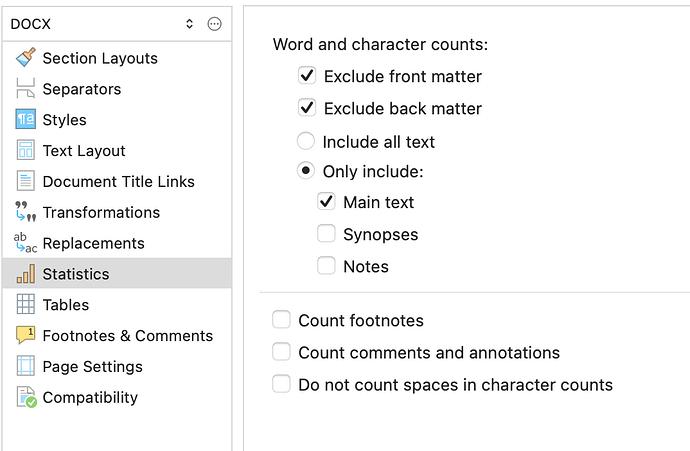This screenshot has height=451, width=690.
Task: Click the Page Settings icon
Action: (x=26, y=366)
